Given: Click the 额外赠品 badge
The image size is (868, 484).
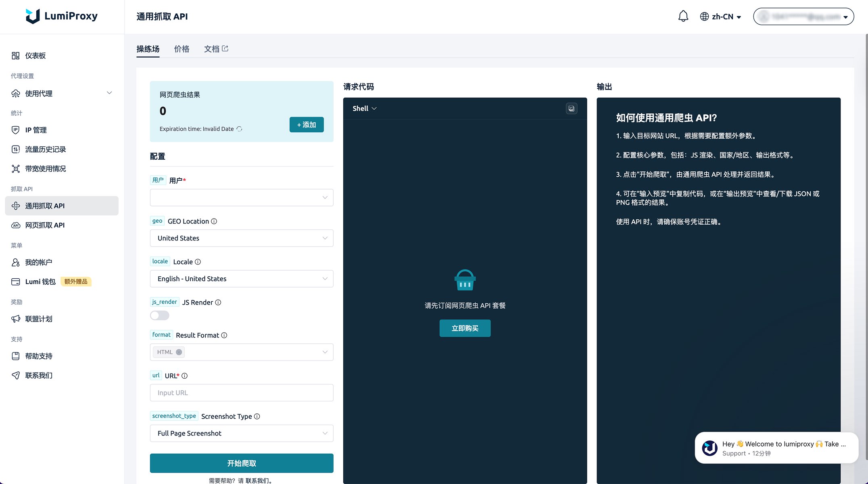Looking at the screenshot, I should tap(76, 282).
